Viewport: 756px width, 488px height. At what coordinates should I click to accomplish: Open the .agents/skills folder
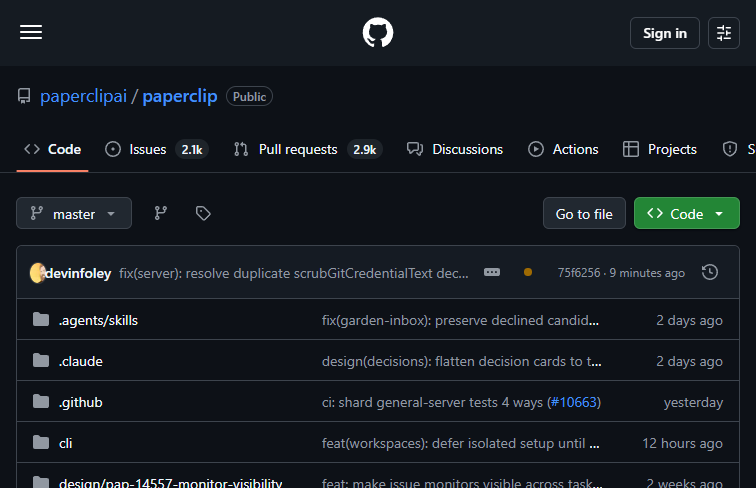[x=98, y=320]
